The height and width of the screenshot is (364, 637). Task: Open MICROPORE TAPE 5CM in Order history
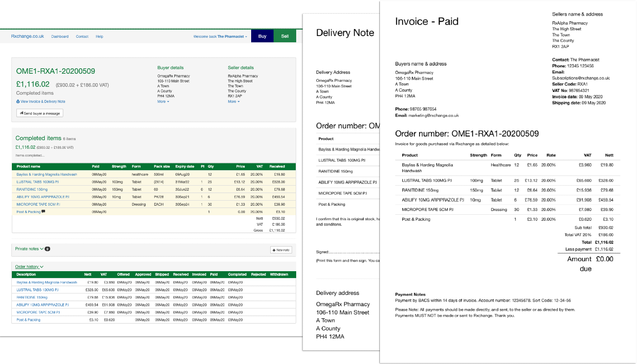click(38, 312)
